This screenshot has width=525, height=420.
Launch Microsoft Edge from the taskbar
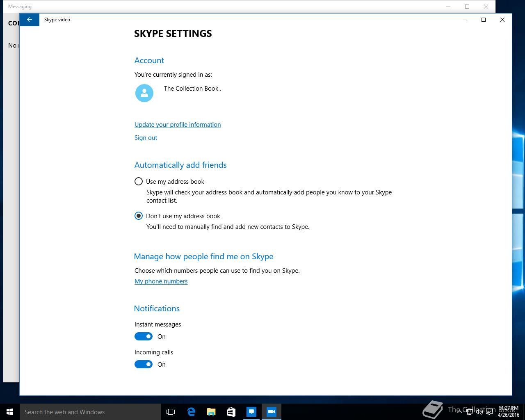pos(191,412)
